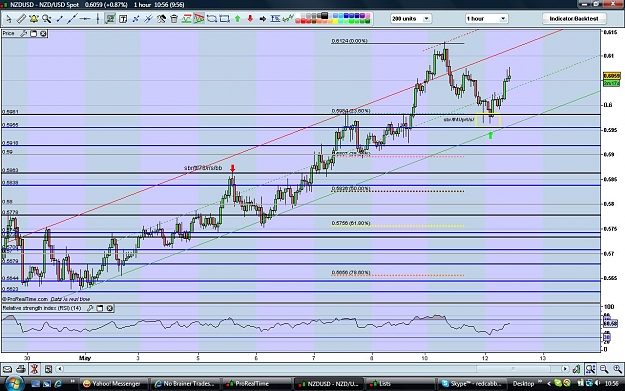Screen dimensions: 625x391
Task: Select the rectangle drawing tool
Action: pyautogui.click(x=224, y=19)
